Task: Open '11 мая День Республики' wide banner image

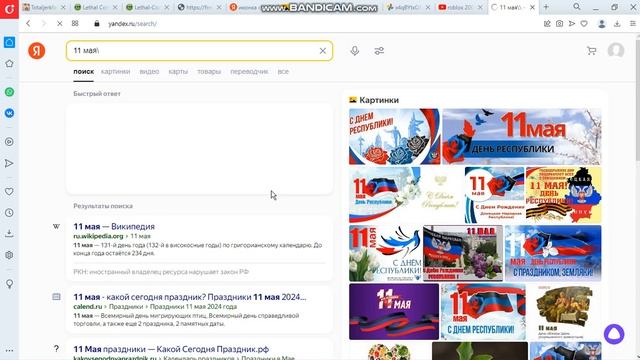Action: click(x=522, y=136)
